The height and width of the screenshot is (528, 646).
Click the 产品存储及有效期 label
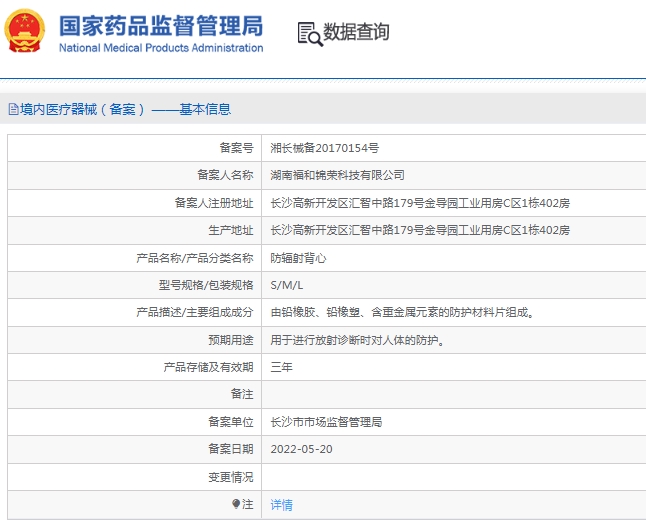pyautogui.click(x=208, y=367)
